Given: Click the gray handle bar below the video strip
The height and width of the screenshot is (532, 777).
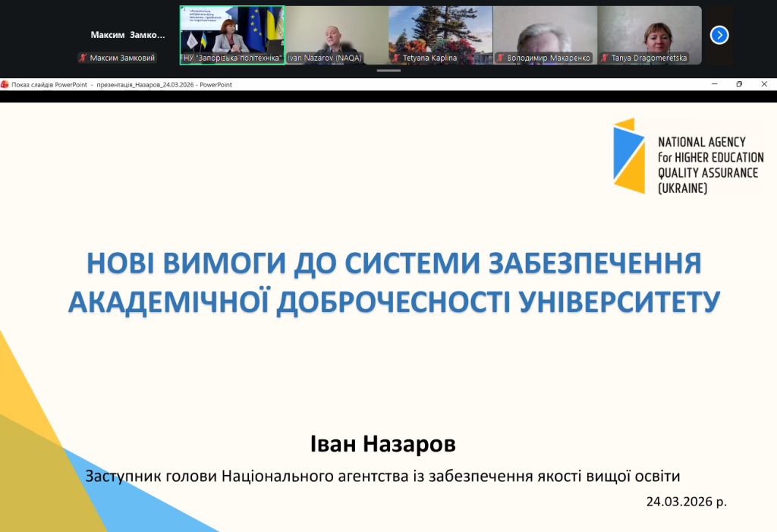Looking at the screenshot, I should pyautogui.click(x=388, y=71).
